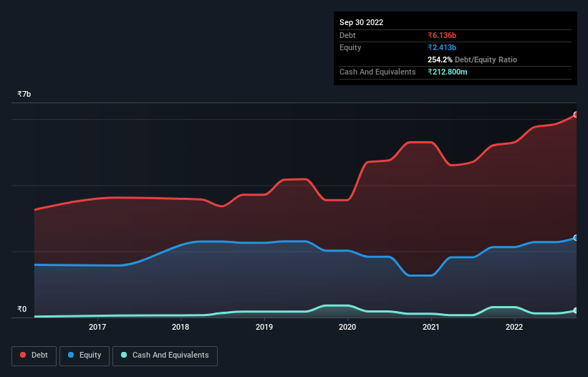Click the ₹212.800m cash value
588x377 pixels.
tap(448, 72)
